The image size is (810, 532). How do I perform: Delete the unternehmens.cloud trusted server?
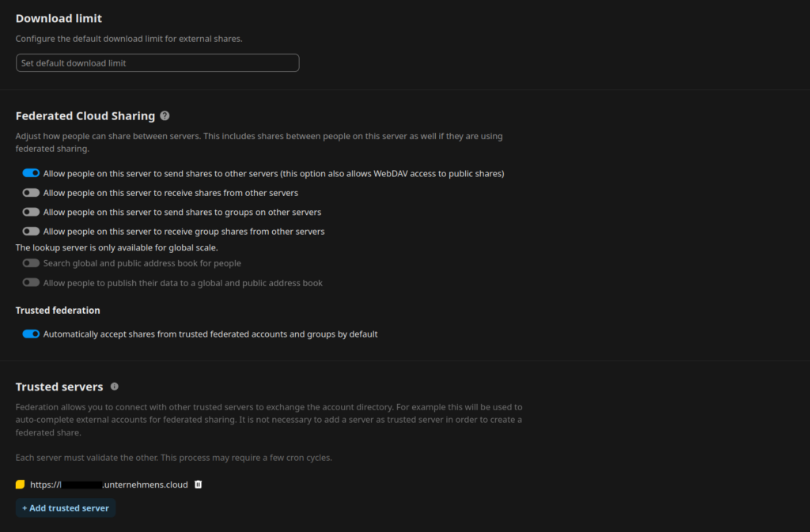199,485
